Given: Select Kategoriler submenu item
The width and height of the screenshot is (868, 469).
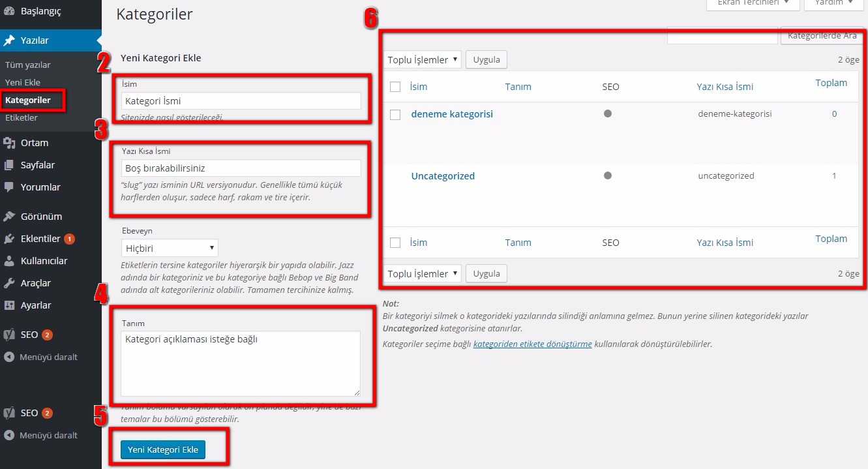Looking at the screenshot, I should click(28, 100).
